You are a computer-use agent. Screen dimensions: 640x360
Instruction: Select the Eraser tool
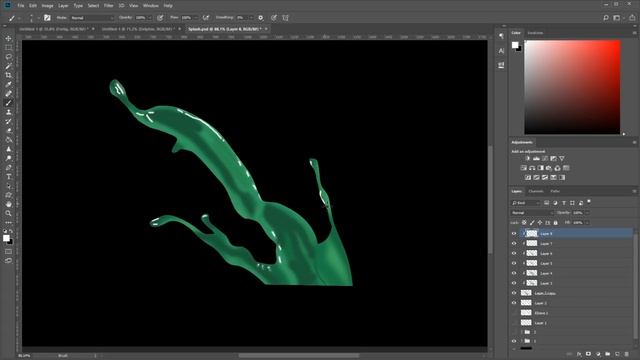pyautogui.click(x=8, y=131)
